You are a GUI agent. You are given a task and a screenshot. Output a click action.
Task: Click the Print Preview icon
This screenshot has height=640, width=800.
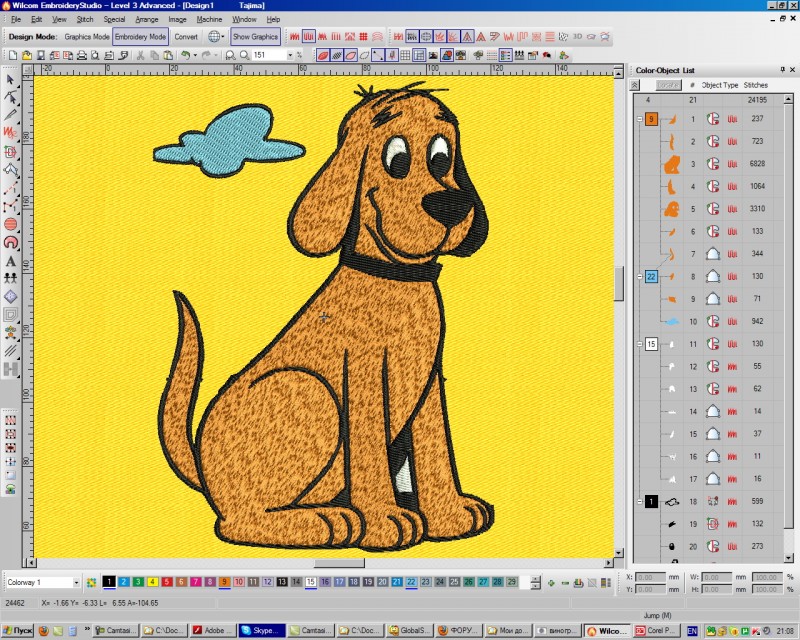(x=95, y=55)
